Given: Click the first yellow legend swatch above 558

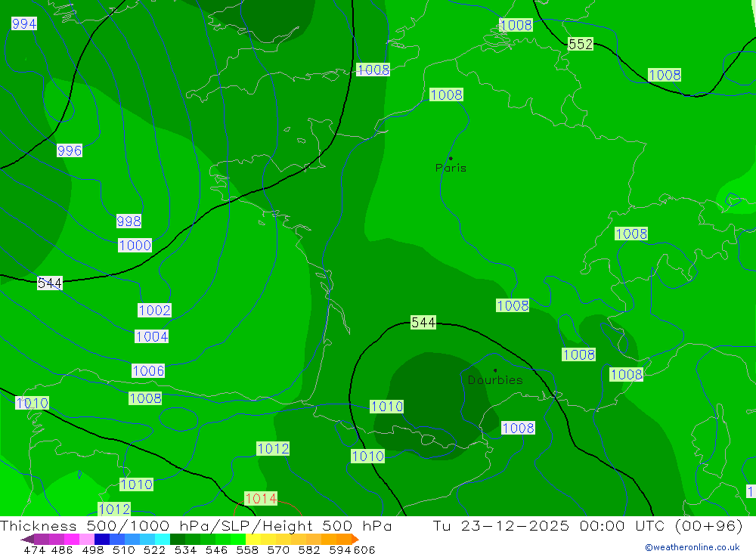Looking at the screenshot, I should [253, 539].
